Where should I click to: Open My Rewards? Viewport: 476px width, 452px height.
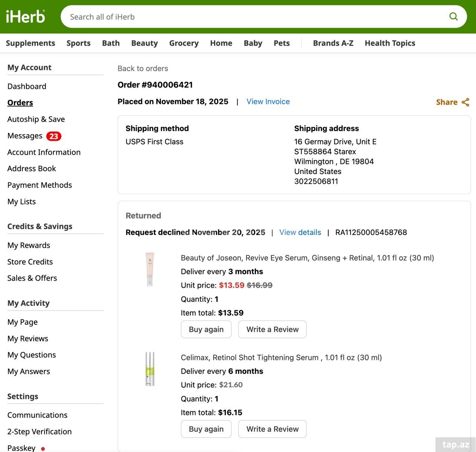click(x=29, y=245)
